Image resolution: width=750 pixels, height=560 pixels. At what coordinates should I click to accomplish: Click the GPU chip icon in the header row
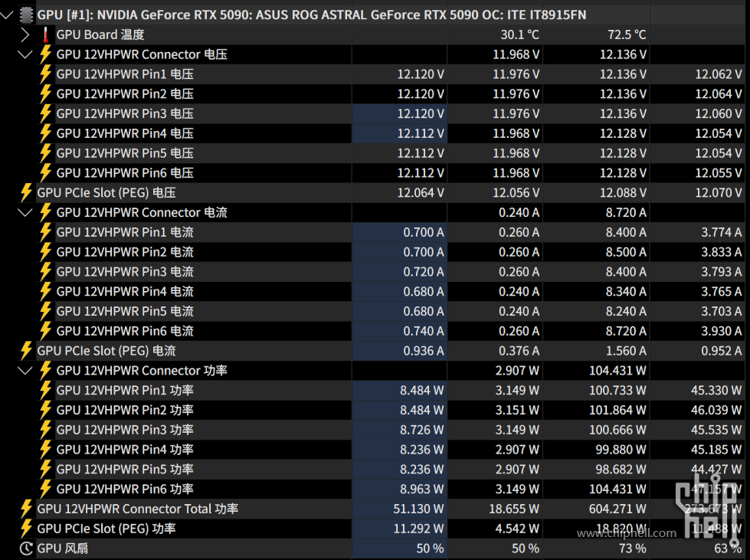tap(26, 15)
